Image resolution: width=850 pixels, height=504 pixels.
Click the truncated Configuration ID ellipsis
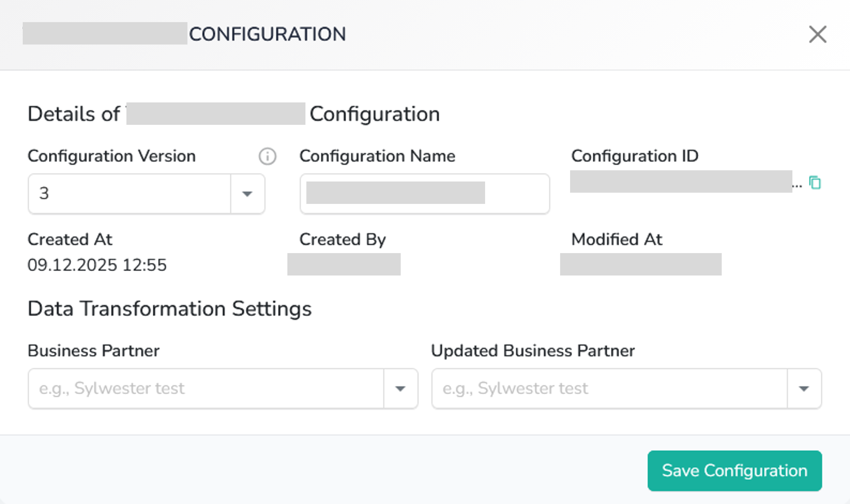[797, 186]
